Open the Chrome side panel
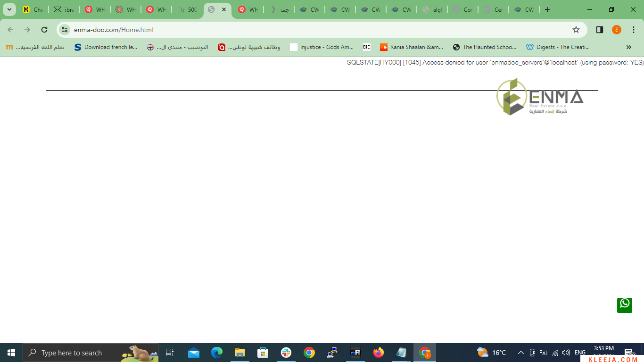644x362 pixels. click(599, 30)
